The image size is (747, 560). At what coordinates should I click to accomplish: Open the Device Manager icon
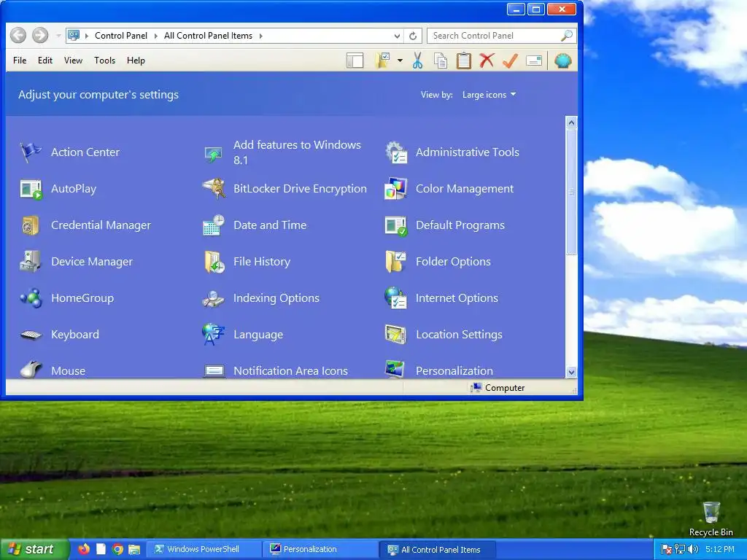31,262
